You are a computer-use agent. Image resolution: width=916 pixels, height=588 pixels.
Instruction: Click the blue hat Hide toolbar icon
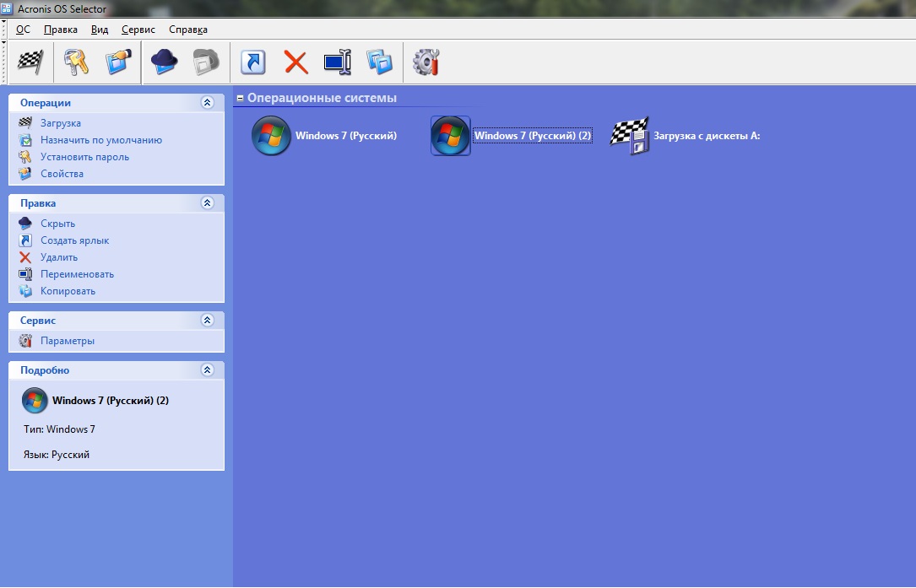tap(164, 62)
